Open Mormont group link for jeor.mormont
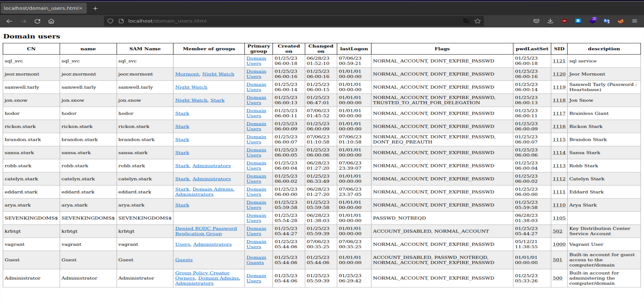Screen dimensions: 644x300 187,74
